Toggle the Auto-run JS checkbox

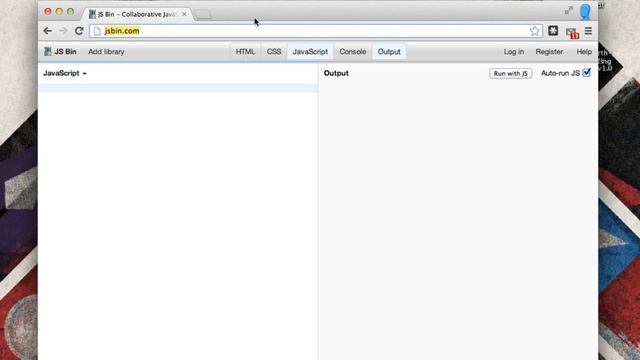(587, 73)
